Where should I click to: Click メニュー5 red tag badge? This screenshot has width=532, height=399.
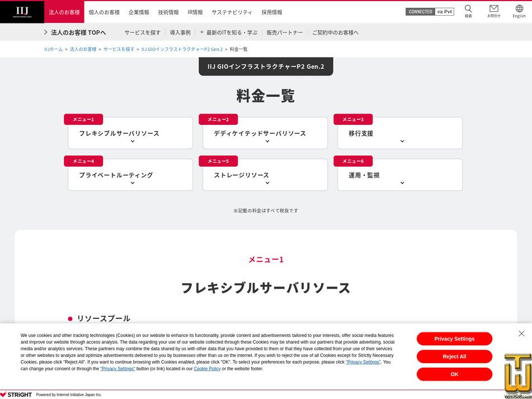tap(218, 161)
